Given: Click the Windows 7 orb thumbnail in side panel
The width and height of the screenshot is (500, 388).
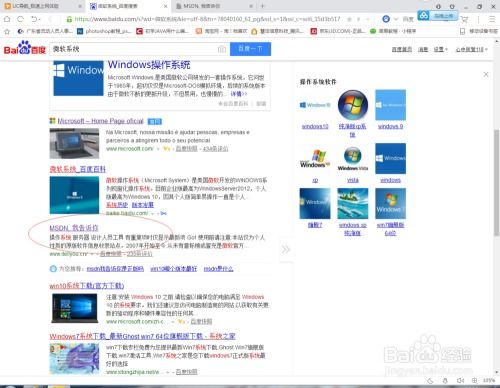Looking at the screenshot, I should [x=353, y=105].
